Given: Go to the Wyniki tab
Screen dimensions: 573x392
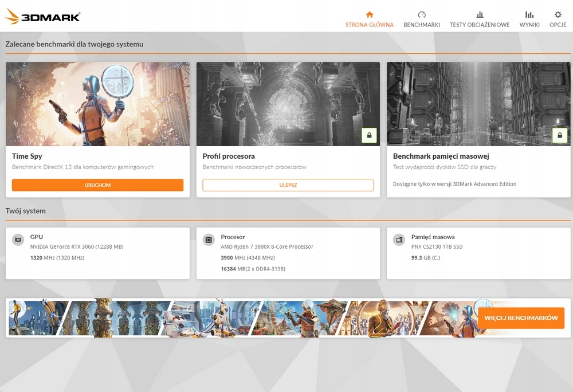Looking at the screenshot, I should click(529, 19).
